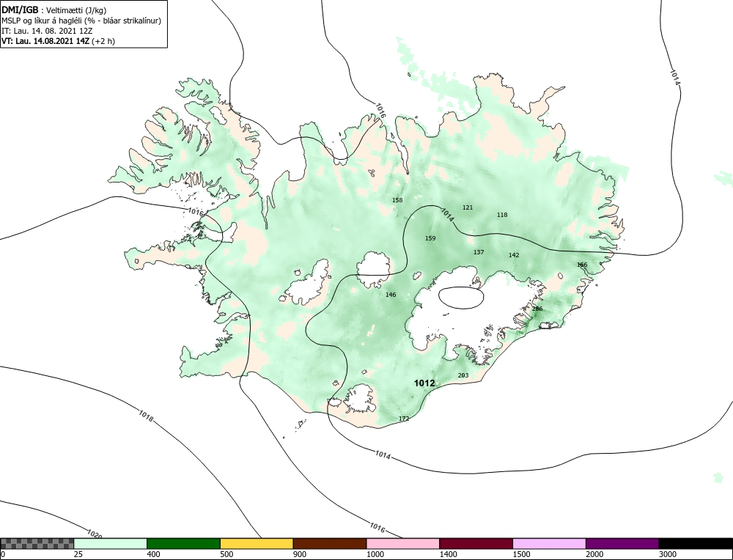Click the 'IT: Lau. 14. 08. 2021 12Z' line
Viewport: 733px width, 560px height.
pos(47,31)
